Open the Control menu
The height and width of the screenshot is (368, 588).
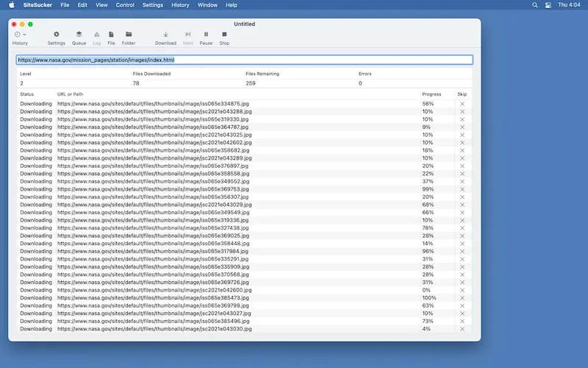[125, 5]
